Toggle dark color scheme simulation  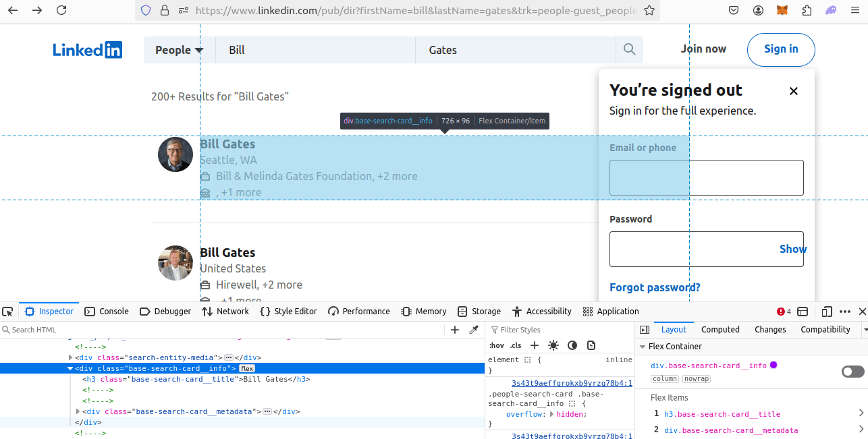[x=572, y=345]
